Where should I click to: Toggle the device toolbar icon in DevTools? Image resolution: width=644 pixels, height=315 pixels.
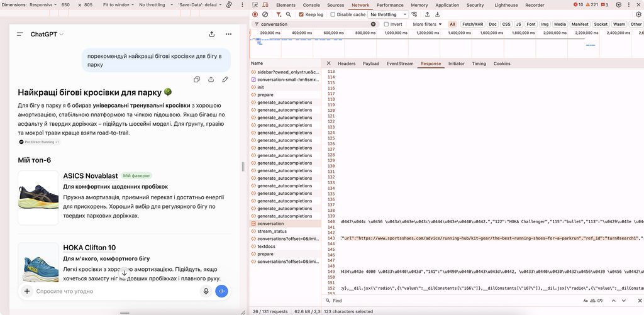coord(266,5)
